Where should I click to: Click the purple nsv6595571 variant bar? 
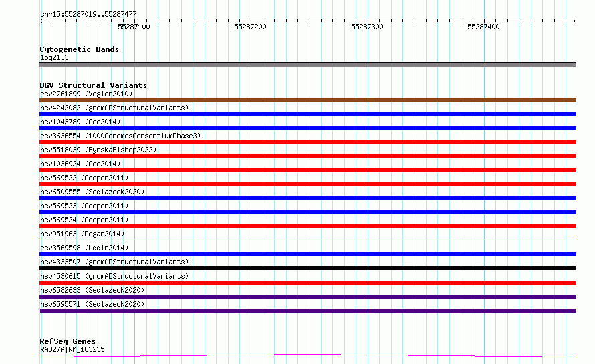tap(308, 311)
